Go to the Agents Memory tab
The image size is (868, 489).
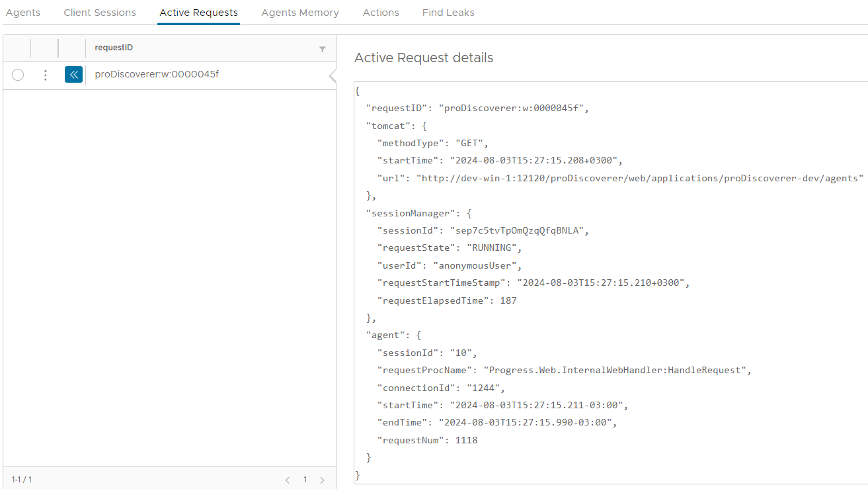click(x=300, y=13)
